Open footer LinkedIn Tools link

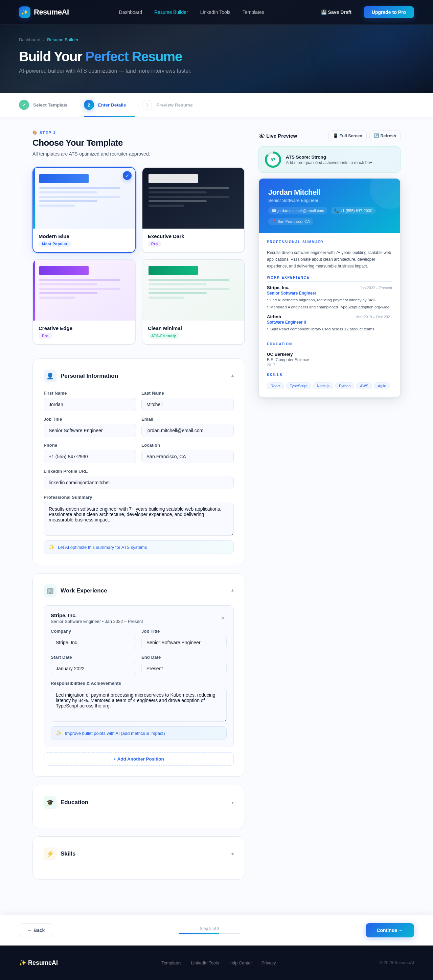tap(205, 963)
